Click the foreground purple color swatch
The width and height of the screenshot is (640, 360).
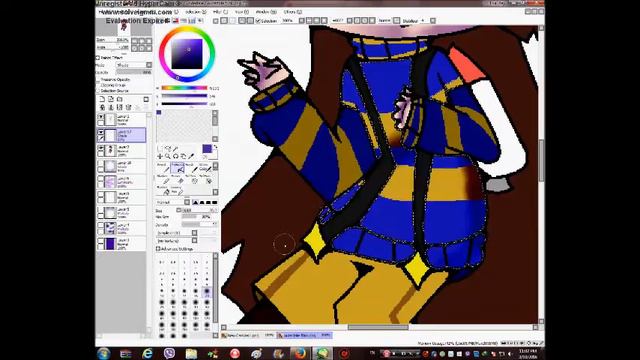pyautogui.click(x=207, y=149)
